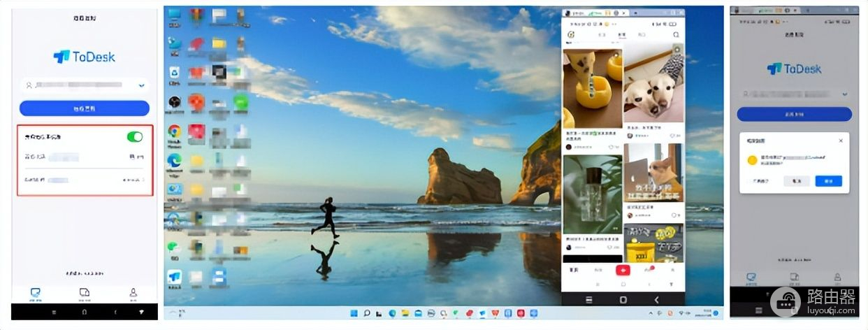Tap Android back button below the toggle screen
This screenshot has width=868, height=330.
coord(115,312)
